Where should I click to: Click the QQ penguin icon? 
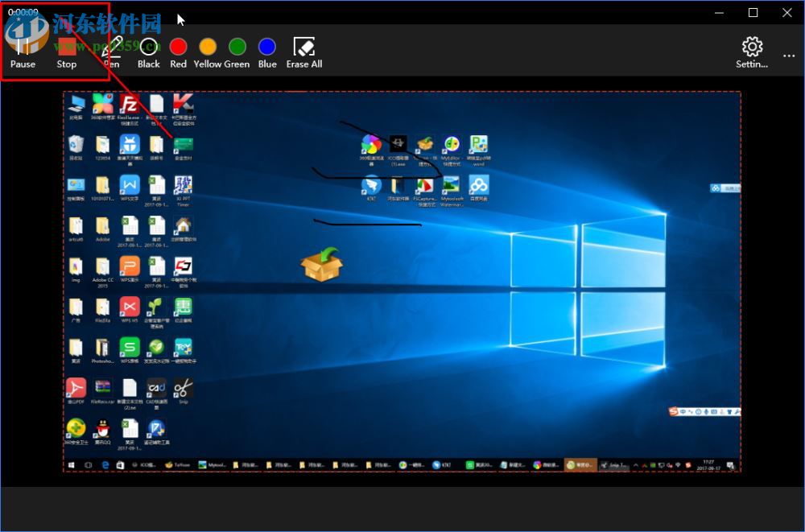coord(103,432)
